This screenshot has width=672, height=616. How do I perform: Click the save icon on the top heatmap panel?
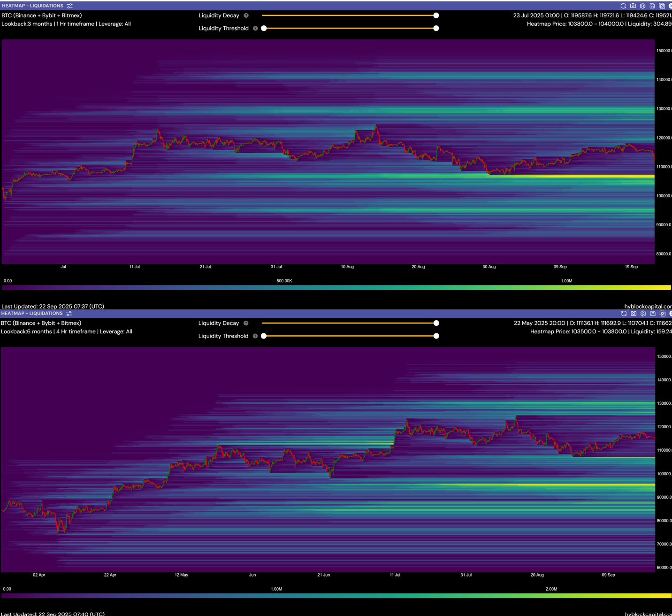click(x=652, y=6)
